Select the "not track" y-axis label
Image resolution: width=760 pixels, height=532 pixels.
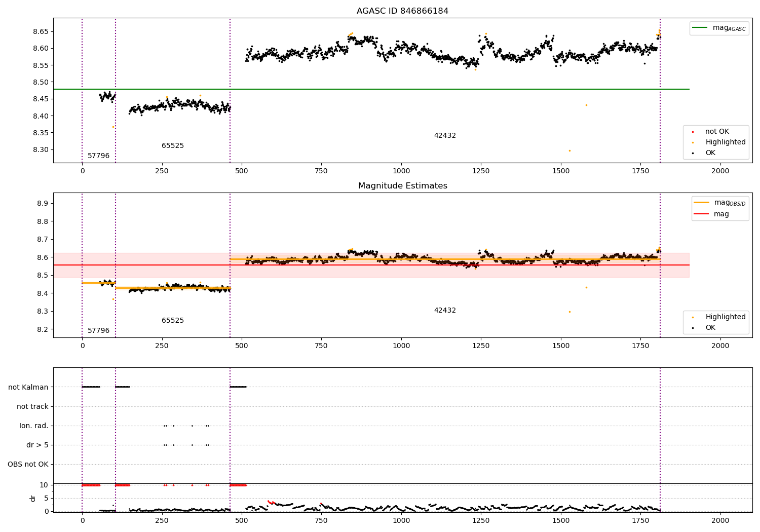pos(32,406)
